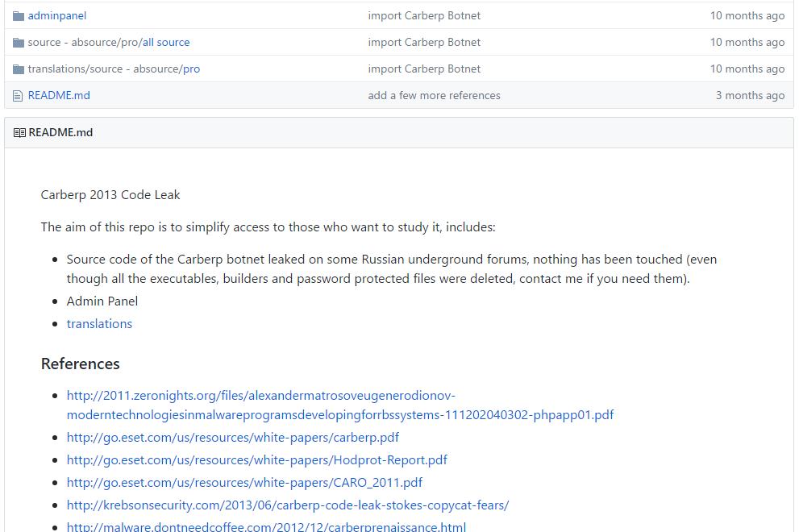Open the Hodprot-Report.pdf link
Screen dimensions: 799x532
(x=256, y=459)
